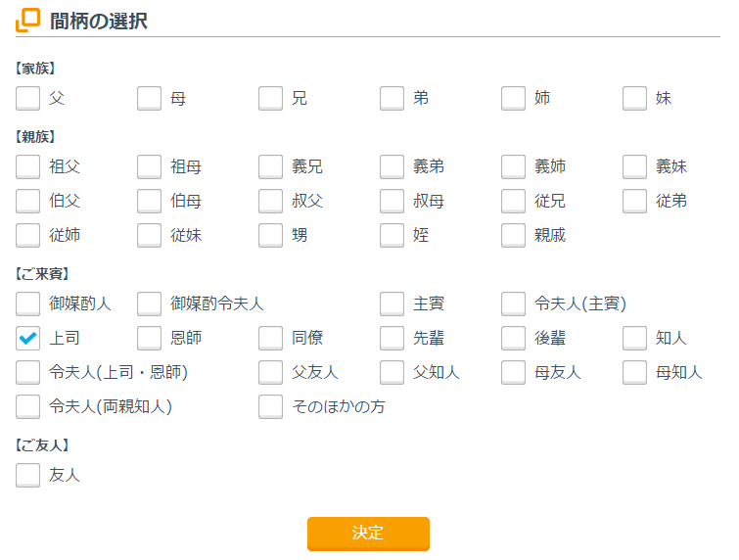
Task: Select the 親戚 checkbox
Action: [x=514, y=235]
